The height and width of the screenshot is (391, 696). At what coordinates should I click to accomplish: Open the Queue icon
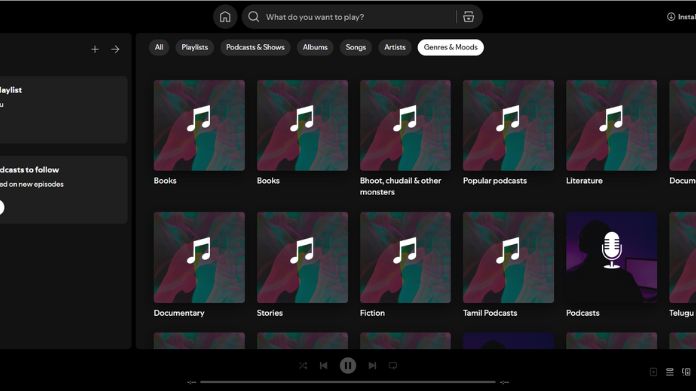670,372
